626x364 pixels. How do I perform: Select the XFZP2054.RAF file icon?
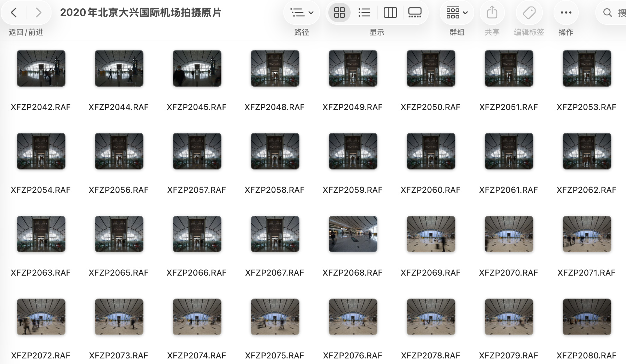pyautogui.click(x=41, y=151)
